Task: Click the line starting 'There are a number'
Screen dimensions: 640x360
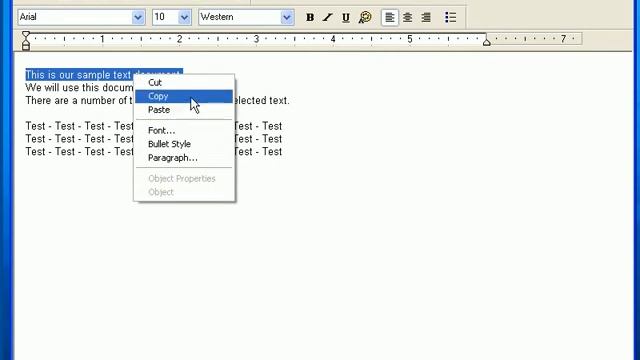Action: click(x=79, y=100)
